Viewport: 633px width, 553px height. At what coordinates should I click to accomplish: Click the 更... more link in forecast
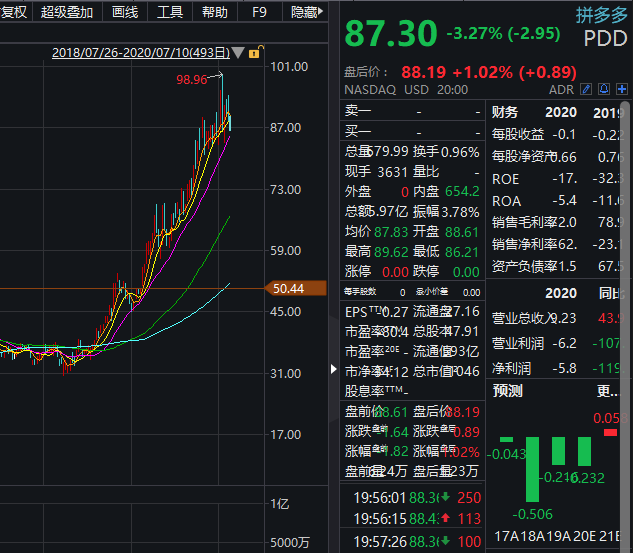[608, 390]
